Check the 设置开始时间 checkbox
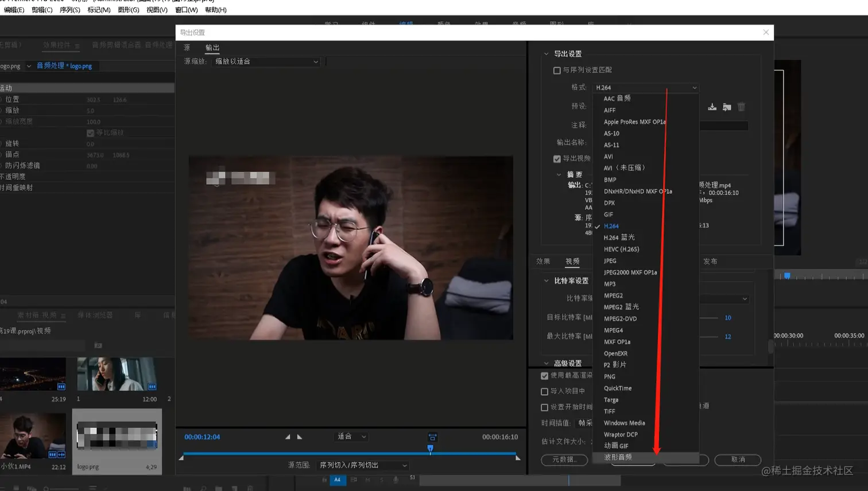 tap(544, 407)
